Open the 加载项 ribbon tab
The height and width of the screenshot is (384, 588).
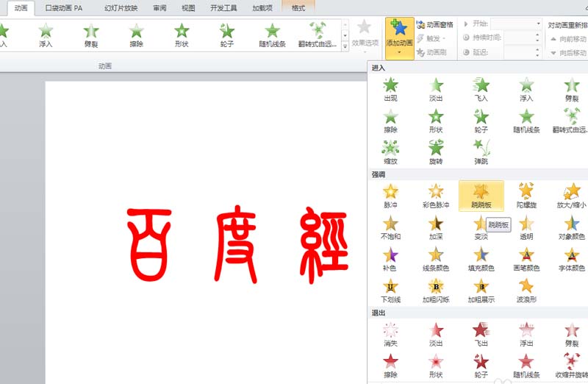tap(262, 8)
